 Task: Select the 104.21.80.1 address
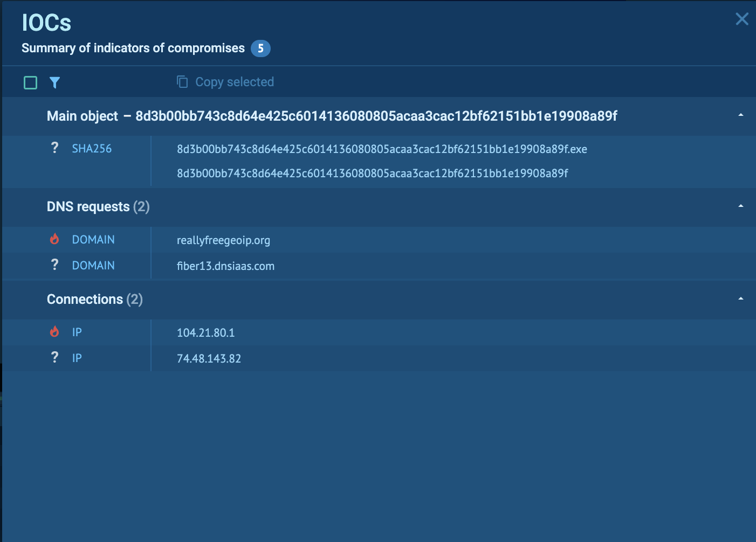point(206,333)
